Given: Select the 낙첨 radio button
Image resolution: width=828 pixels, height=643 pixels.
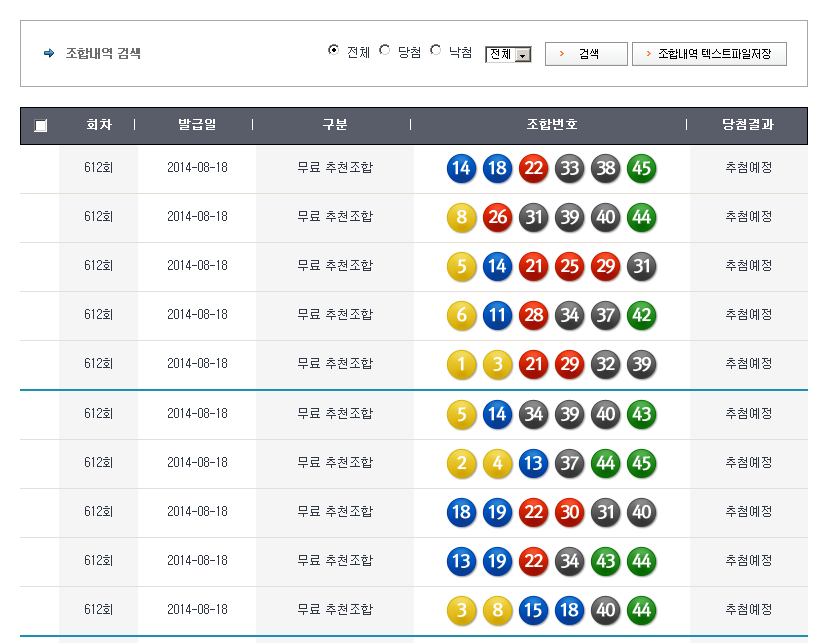Looking at the screenshot, I should (x=436, y=51).
